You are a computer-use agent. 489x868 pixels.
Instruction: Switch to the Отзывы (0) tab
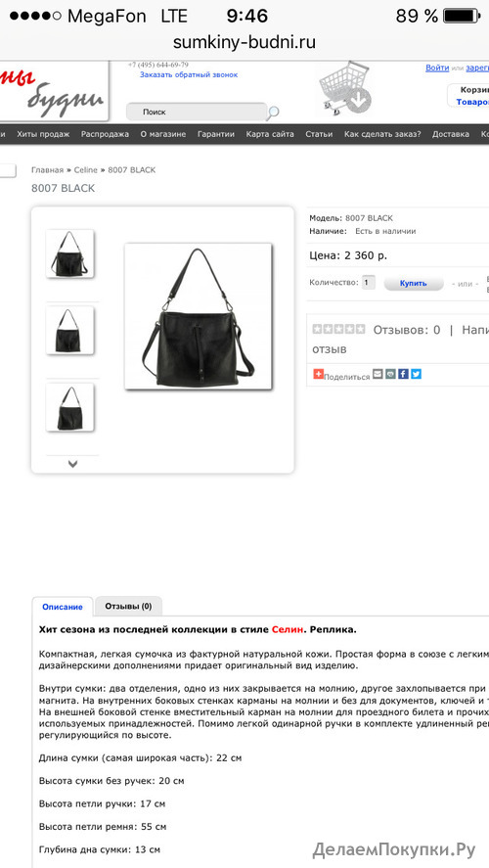coord(128,606)
